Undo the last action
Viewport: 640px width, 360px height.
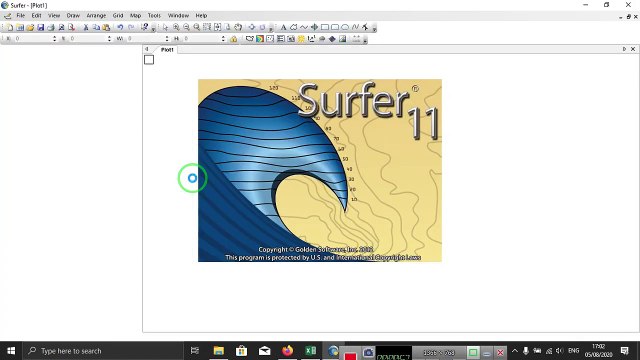click(120, 27)
